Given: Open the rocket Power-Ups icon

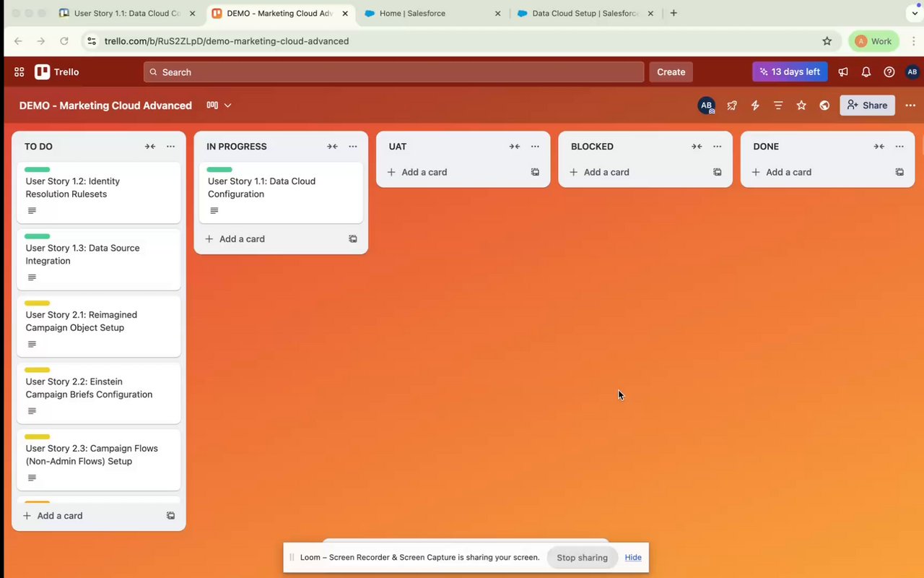Looking at the screenshot, I should [732, 105].
